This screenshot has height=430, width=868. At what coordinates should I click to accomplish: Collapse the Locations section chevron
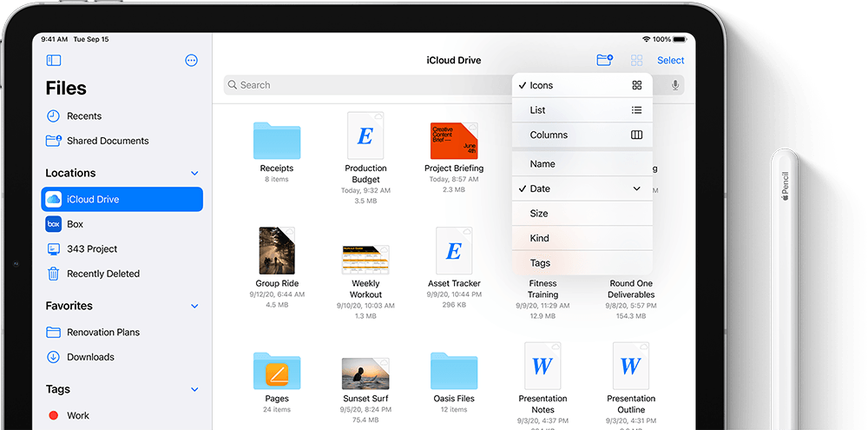(x=194, y=174)
